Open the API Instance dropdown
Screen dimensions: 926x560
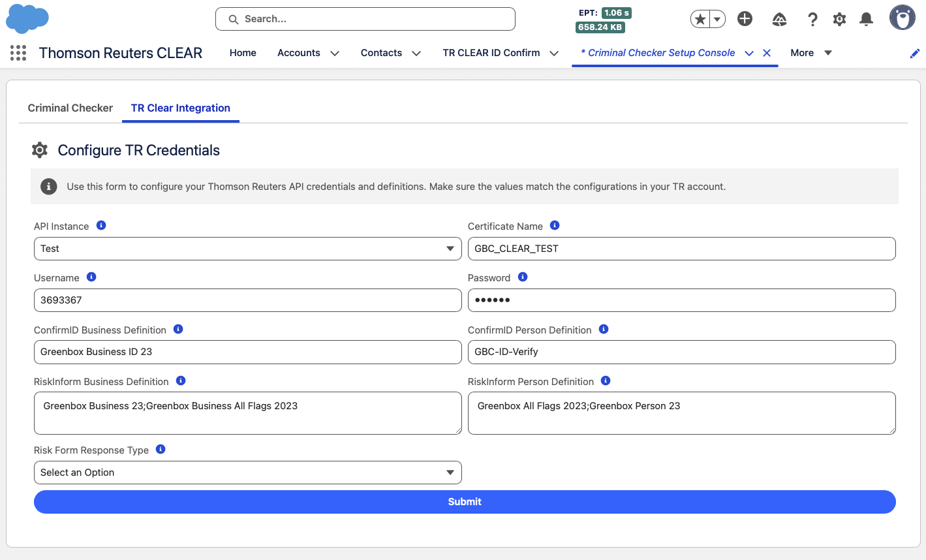[248, 249]
